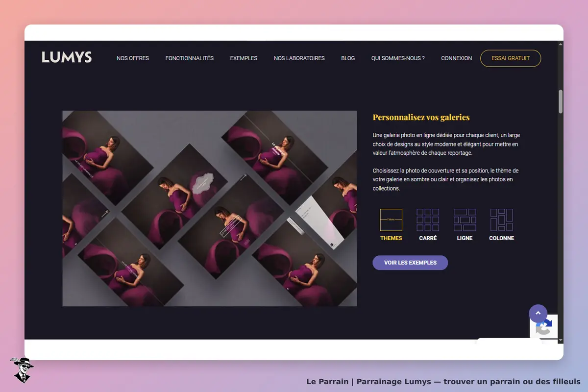Select the LIGNE layout icon
588x392 pixels.
[465, 220]
